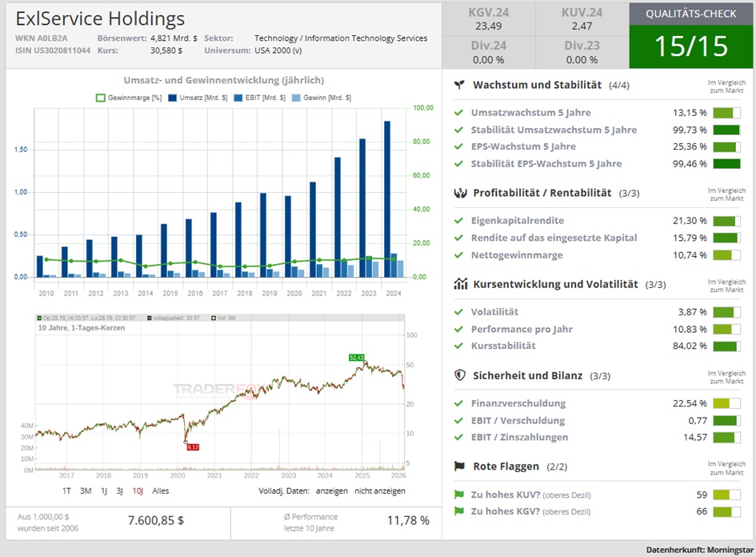Click the checkmark next to Finanzverschuldung
Screen dimensions: 756x557
(x=458, y=403)
